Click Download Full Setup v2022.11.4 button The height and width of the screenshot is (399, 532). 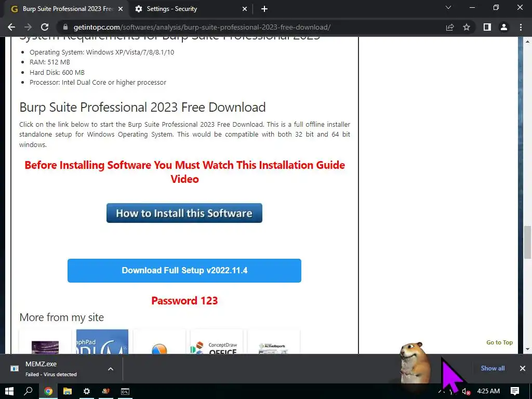click(184, 270)
